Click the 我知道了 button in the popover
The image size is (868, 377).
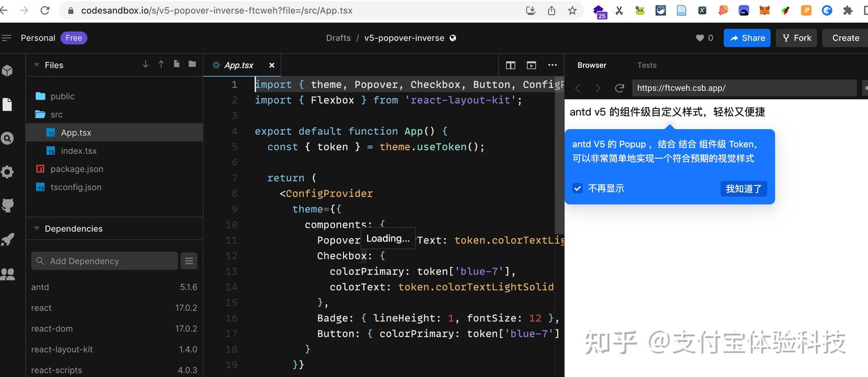point(743,188)
